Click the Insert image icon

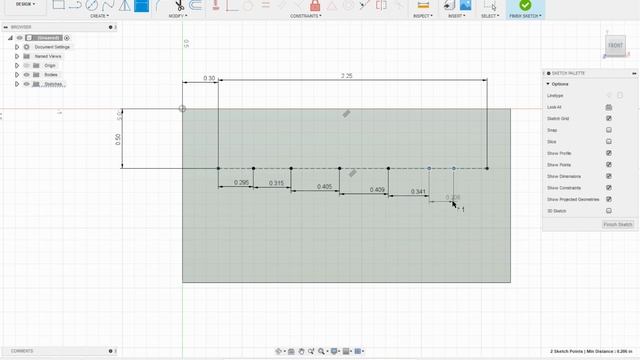[465, 5]
